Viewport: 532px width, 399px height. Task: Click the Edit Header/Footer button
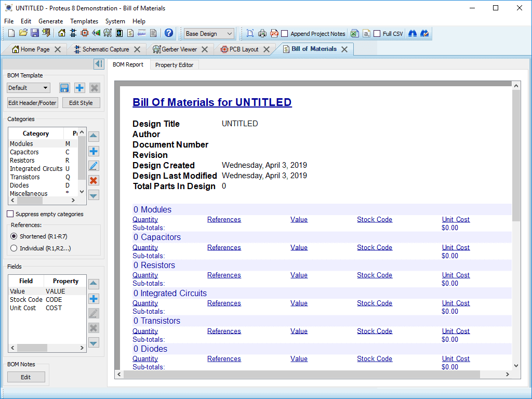[33, 103]
